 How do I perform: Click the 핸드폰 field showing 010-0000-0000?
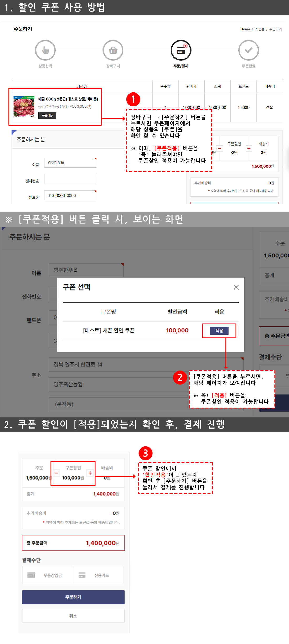click(70, 195)
